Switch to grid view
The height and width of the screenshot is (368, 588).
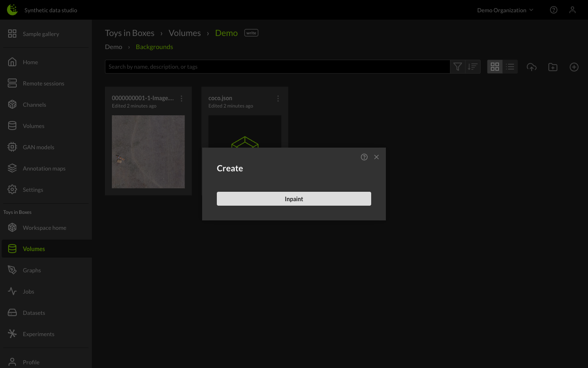(495, 67)
